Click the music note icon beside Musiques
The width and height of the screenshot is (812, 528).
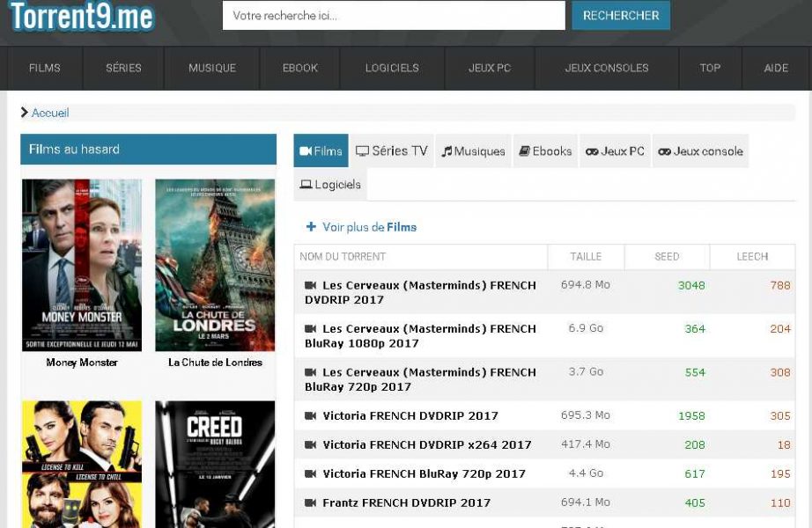coord(447,151)
